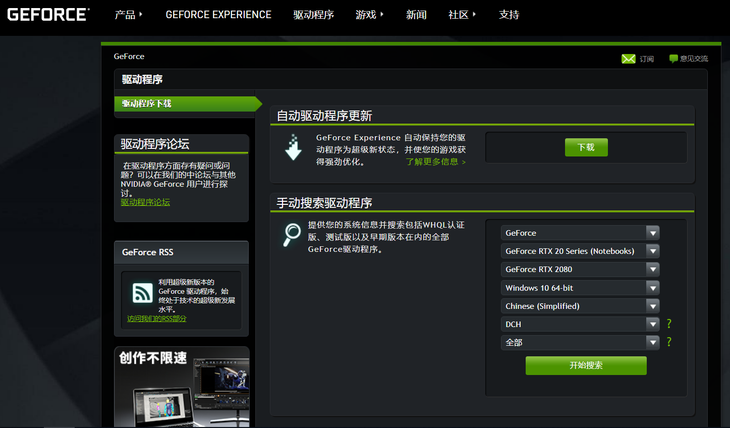Open GEFORCE EXPERIENCE in top navigation
This screenshot has height=428, width=730.
(218, 15)
